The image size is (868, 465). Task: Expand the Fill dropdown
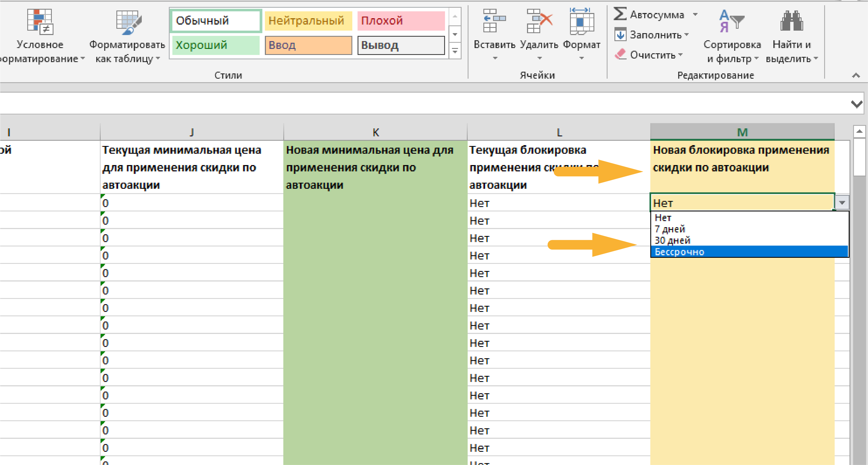coord(686,35)
